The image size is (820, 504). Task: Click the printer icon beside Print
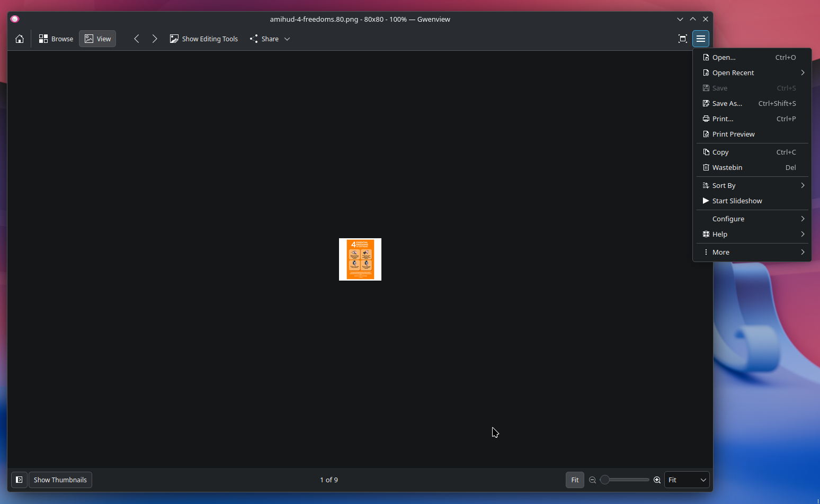706,119
